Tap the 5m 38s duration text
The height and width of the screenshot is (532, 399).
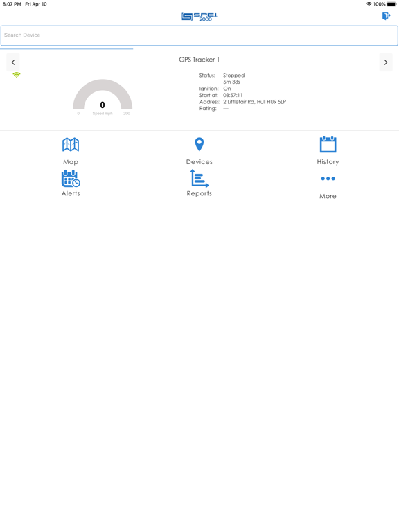pos(231,82)
